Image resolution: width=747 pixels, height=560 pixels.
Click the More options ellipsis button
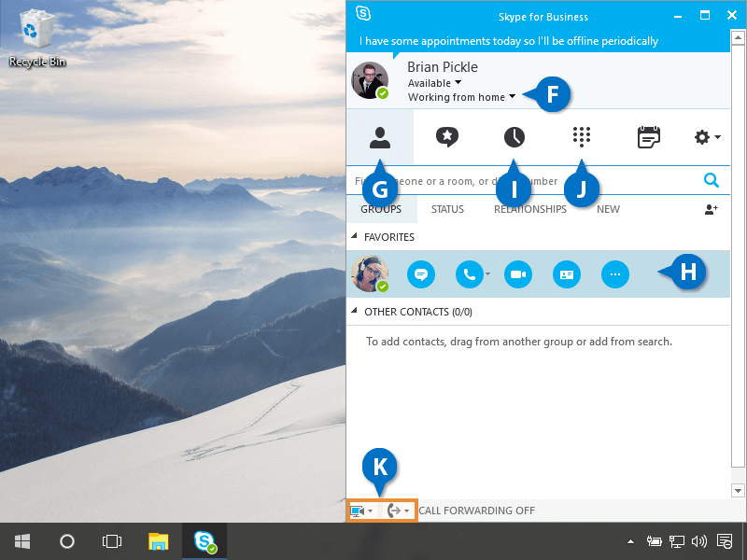click(614, 274)
